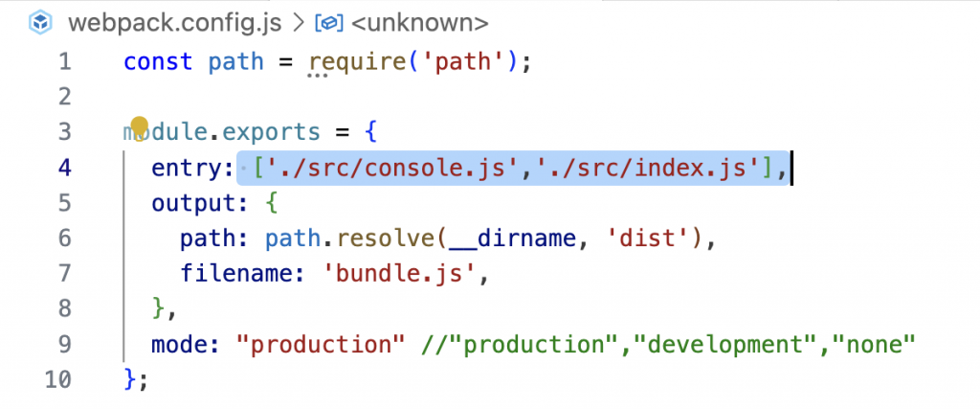Viewport: 980px width, 409px height.
Task: Click the 'dist' string literal
Action: point(648,239)
